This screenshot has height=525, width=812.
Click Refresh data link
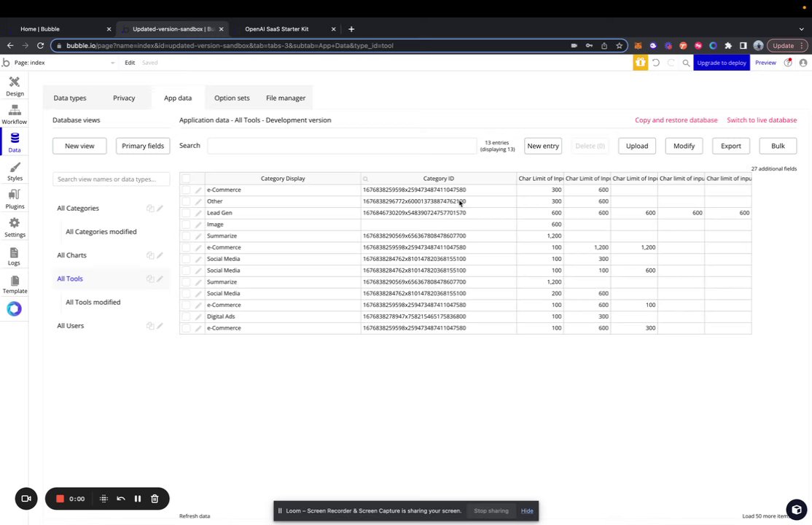point(195,516)
